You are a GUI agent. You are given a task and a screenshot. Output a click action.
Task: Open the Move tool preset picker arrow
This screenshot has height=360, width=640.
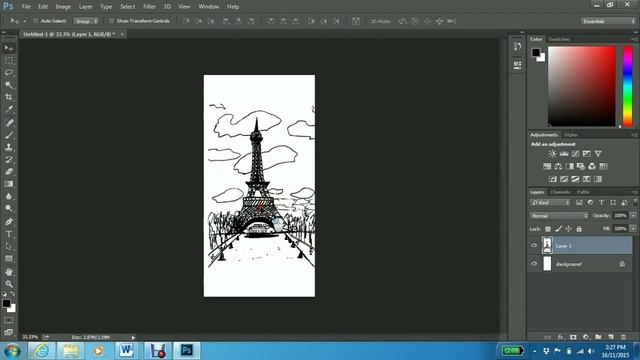[x=24, y=21]
